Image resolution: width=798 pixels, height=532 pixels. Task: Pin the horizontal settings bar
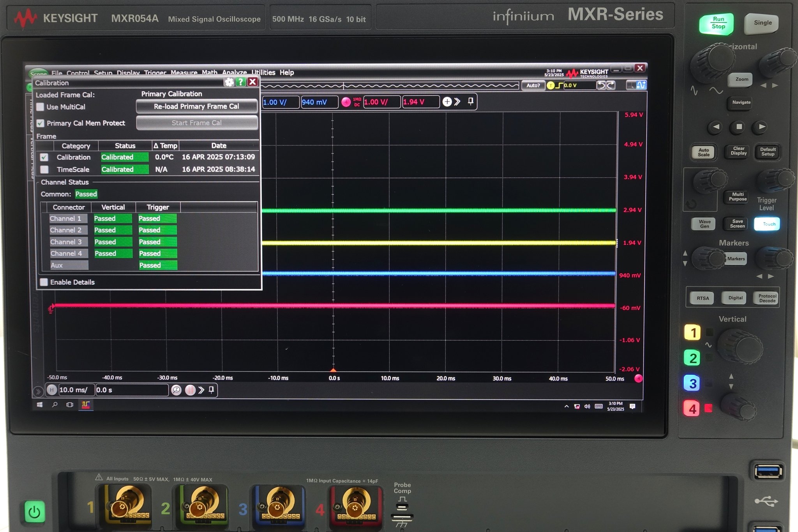click(211, 390)
